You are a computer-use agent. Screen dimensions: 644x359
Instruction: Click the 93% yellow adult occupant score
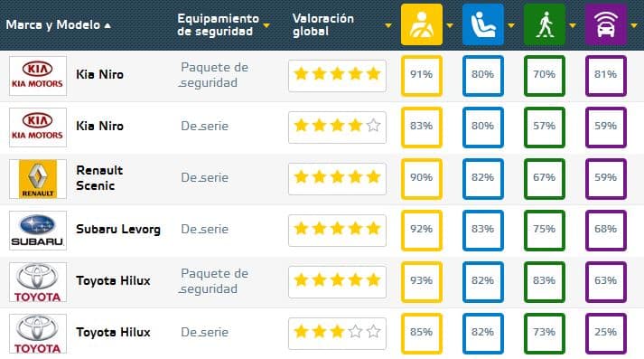422,282
